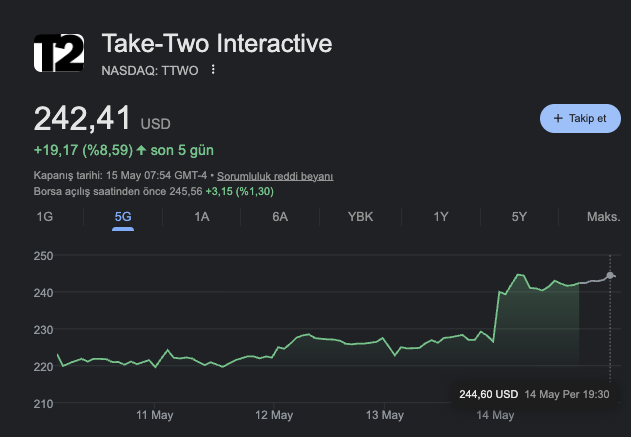Switch to the 5Y time range tab
This screenshot has width=631, height=437.
pyautogui.click(x=519, y=217)
